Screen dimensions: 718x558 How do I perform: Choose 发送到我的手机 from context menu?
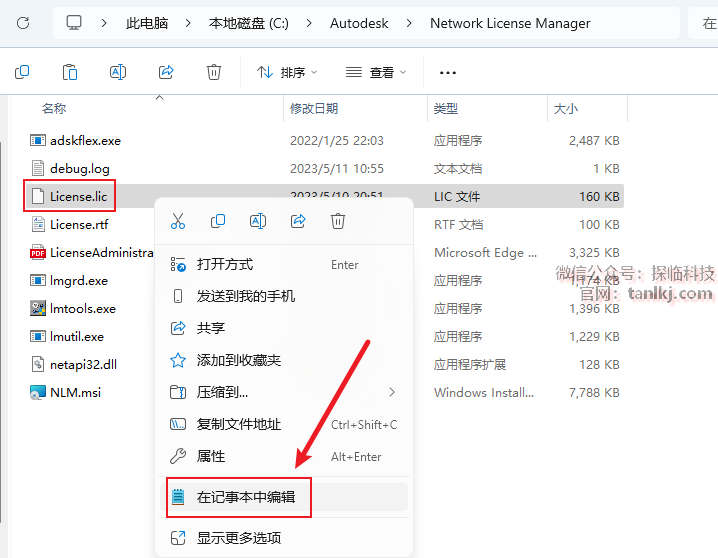[284, 296]
